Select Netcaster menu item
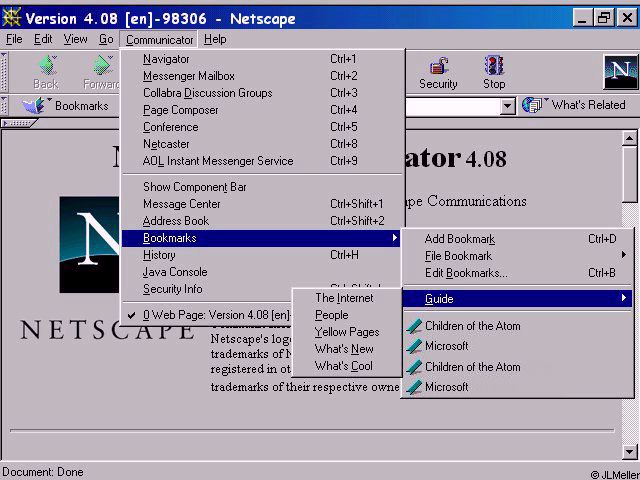This screenshot has height=480, width=640. (263, 144)
